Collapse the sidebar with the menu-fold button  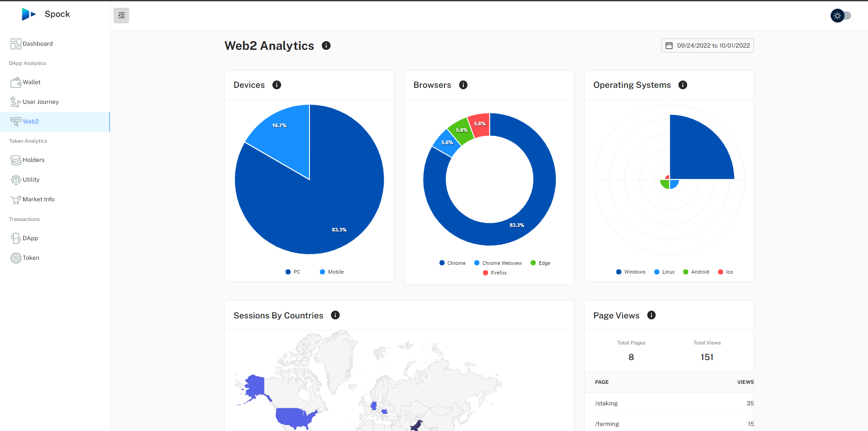[x=121, y=16]
